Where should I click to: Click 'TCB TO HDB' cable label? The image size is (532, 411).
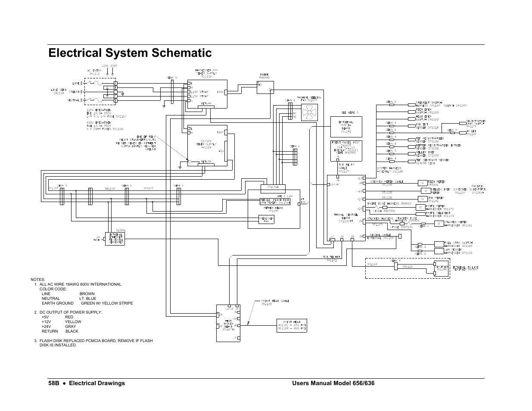tap(332, 257)
